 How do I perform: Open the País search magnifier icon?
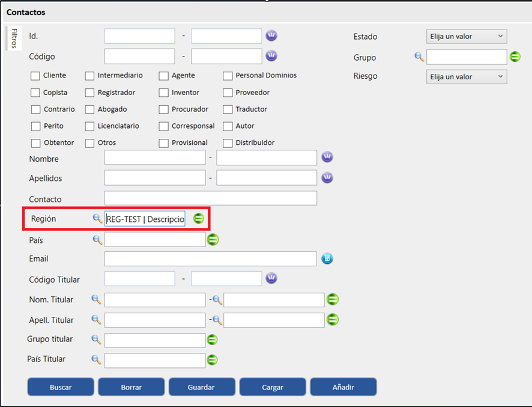click(x=97, y=240)
